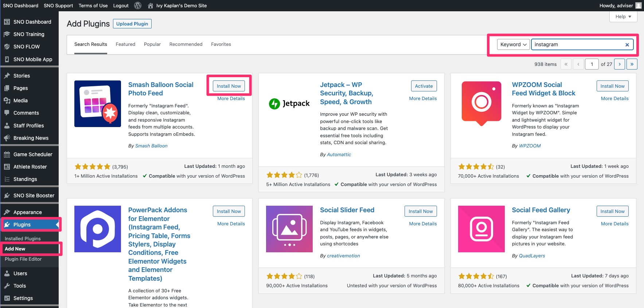Open More Details for Social Feed Gallery
This screenshot has height=308, width=644.
click(x=614, y=224)
